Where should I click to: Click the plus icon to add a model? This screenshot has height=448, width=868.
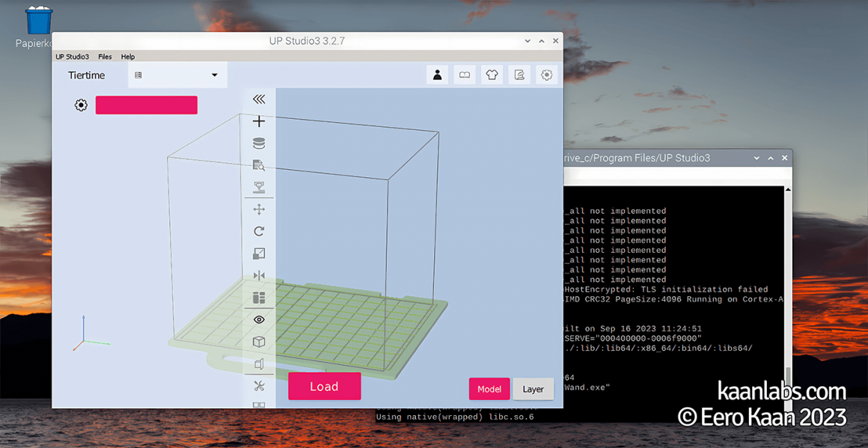pyautogui.click(x=259, y=121)
